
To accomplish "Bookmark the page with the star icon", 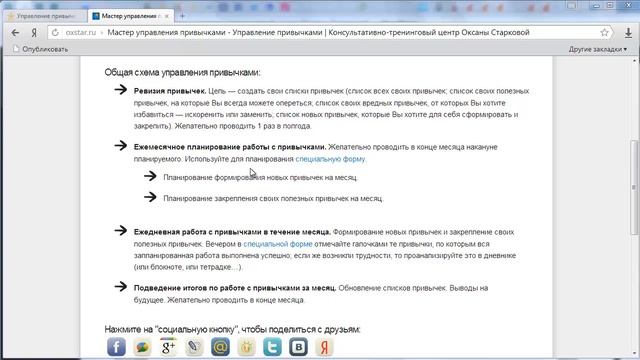I will point(604,33).
